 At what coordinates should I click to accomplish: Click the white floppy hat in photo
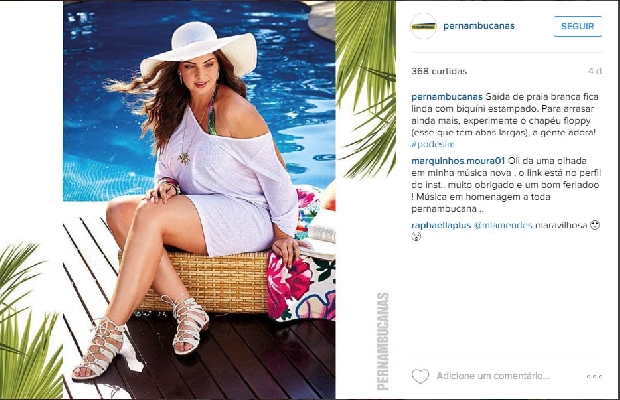(198, 49)
